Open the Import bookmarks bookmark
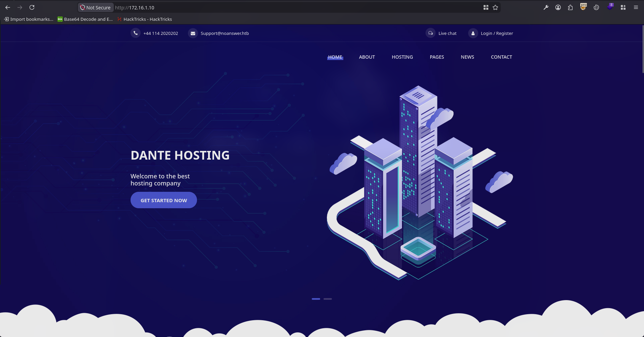The height and width of the screenshot is (337, 644). (29, 19)
